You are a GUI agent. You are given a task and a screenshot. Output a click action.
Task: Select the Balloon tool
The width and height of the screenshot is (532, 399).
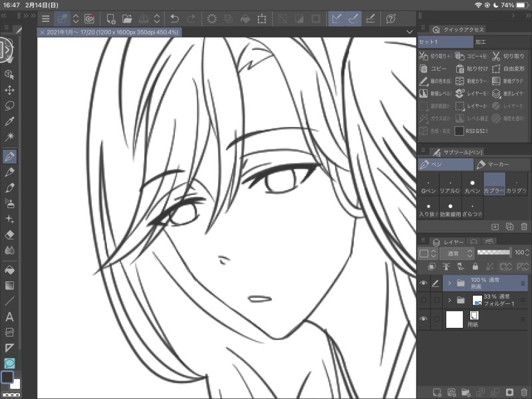coord(9,363)
